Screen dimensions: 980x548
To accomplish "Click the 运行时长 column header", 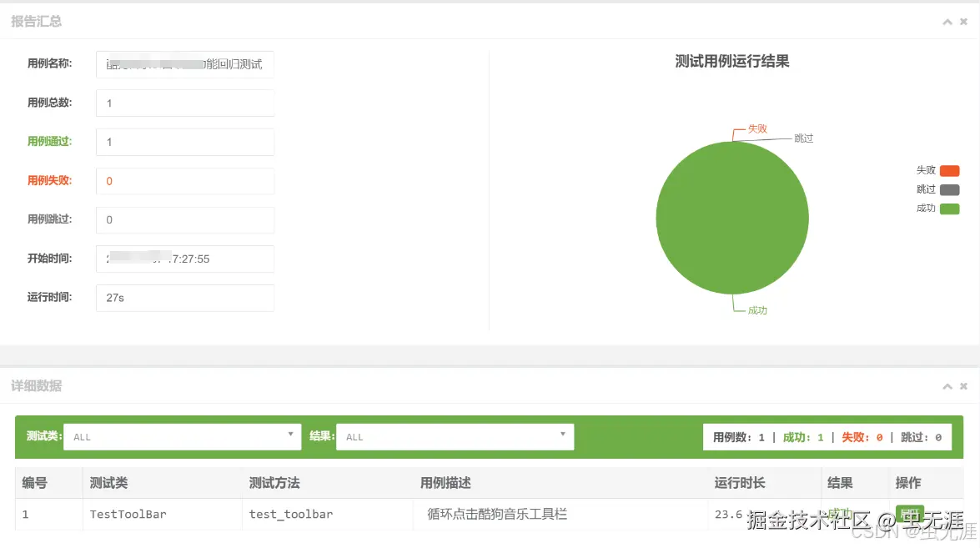I will (737, 482).
